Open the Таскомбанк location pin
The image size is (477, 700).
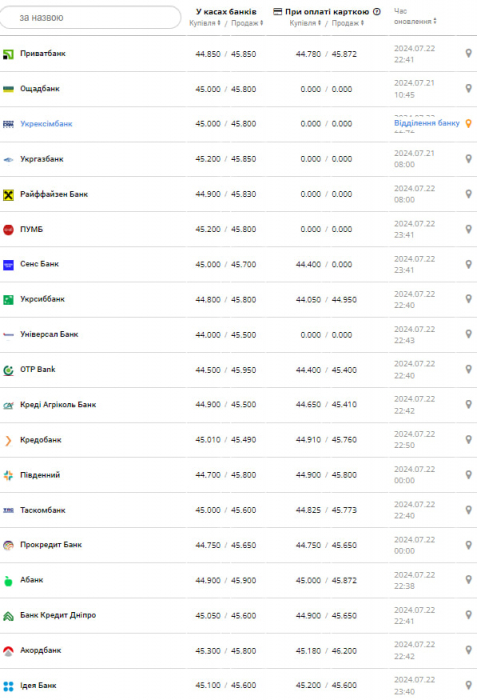pyautogui.click(x=469, y=510)
